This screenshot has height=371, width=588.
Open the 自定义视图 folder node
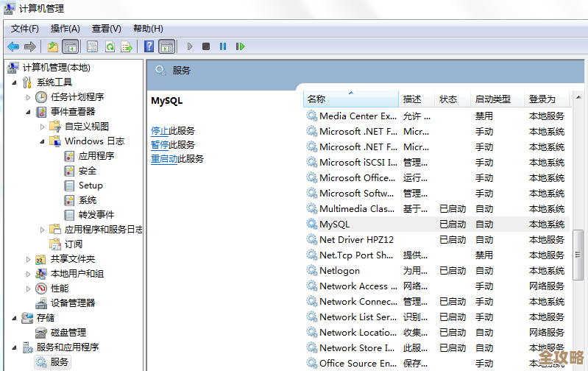click(87, 127)
